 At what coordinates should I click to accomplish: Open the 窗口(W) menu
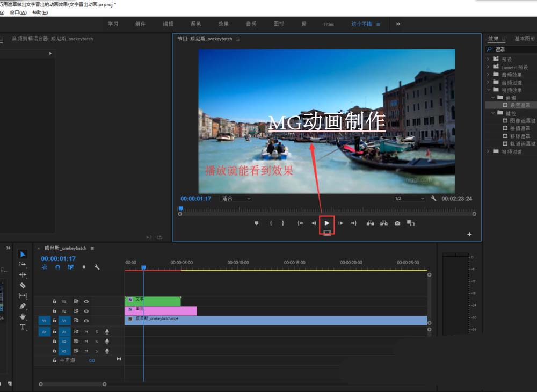pyautogui.click(x=18, y=12)
